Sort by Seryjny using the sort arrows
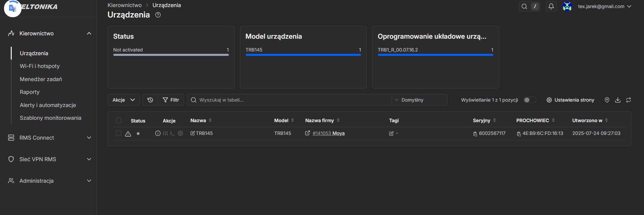 [494, 120]
